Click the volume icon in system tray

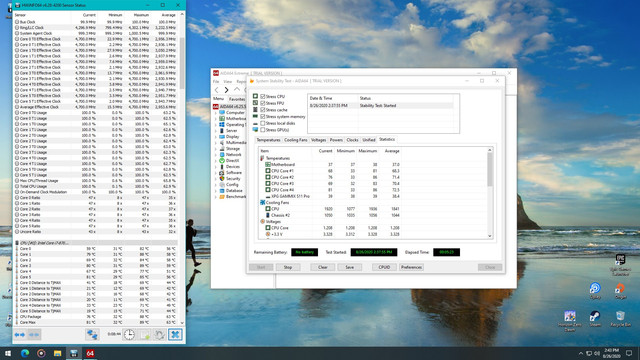597,353
